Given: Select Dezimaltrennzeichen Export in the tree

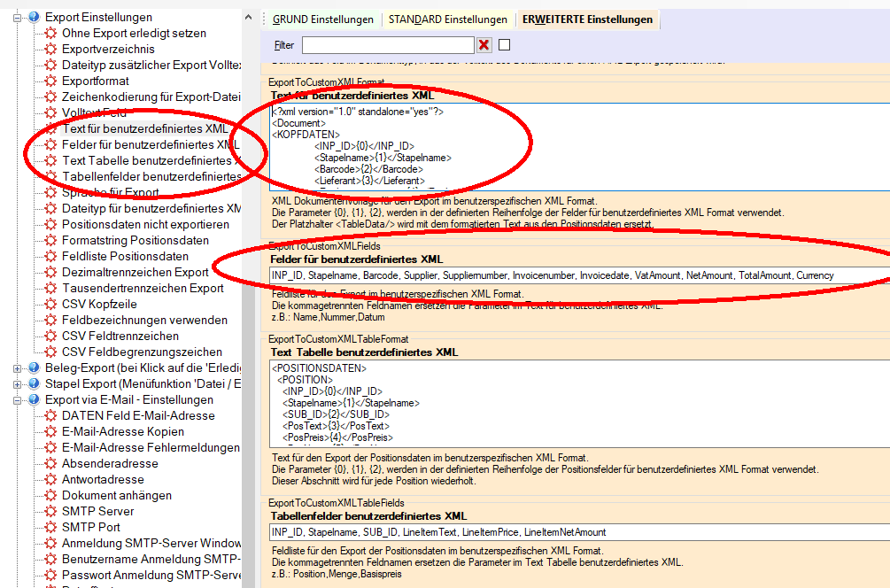Looking at the screenshot, I should tap(135, 273).
